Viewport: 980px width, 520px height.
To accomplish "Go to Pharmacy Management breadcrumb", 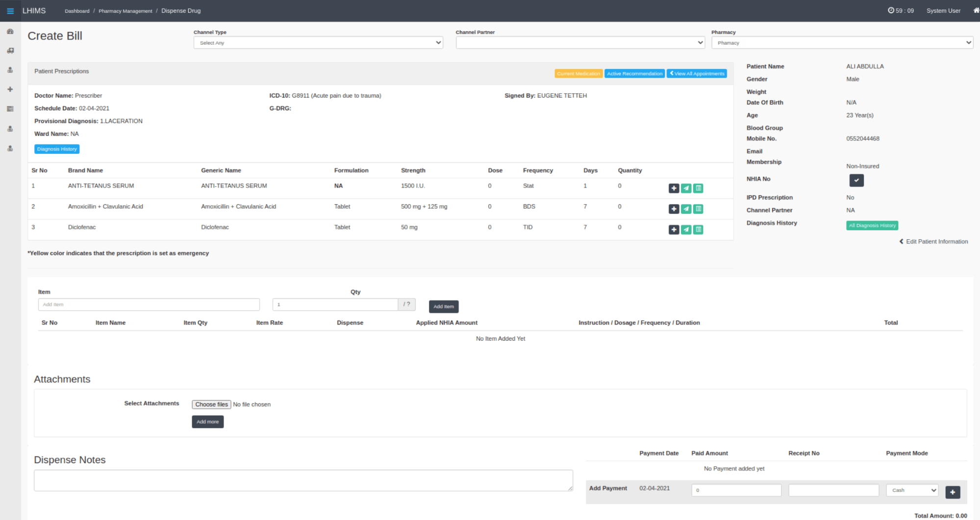I will 125,11.
